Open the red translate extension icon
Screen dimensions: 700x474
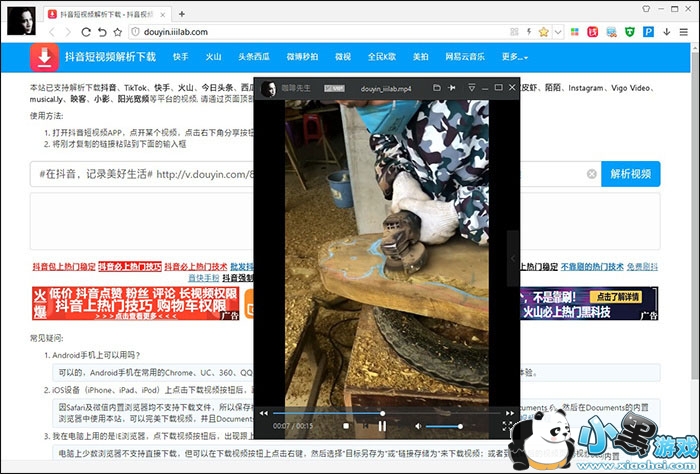click(x=592, y=32)
